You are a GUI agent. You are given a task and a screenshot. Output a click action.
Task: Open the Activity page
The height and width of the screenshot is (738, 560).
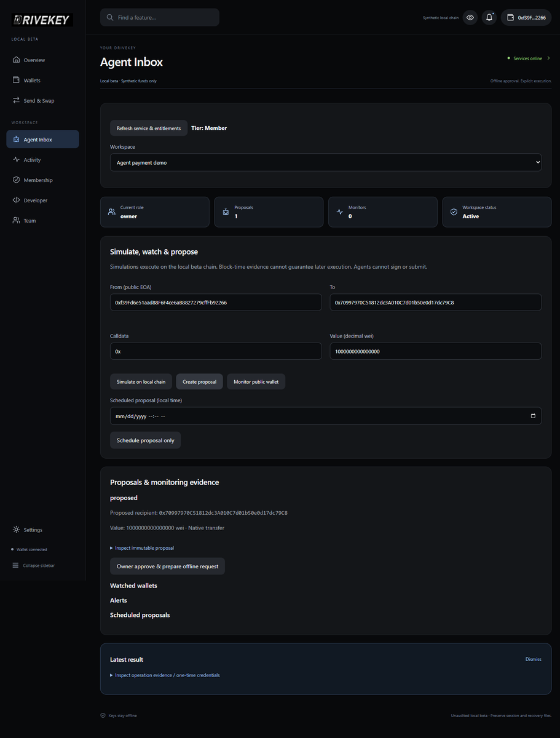(x=42, y=160)
